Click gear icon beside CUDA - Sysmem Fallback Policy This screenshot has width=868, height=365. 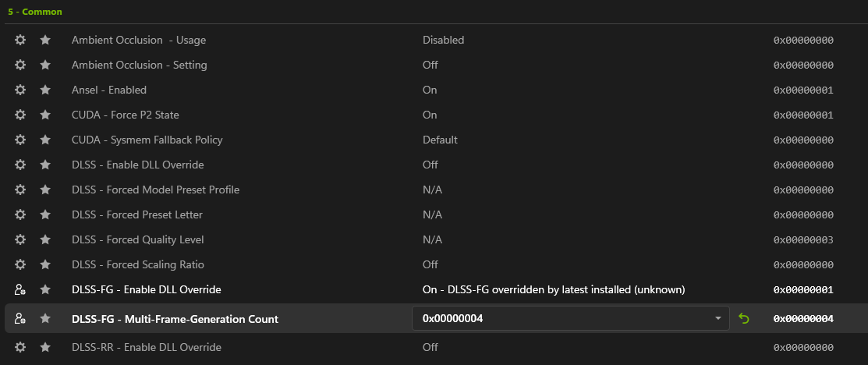(20, 140)
